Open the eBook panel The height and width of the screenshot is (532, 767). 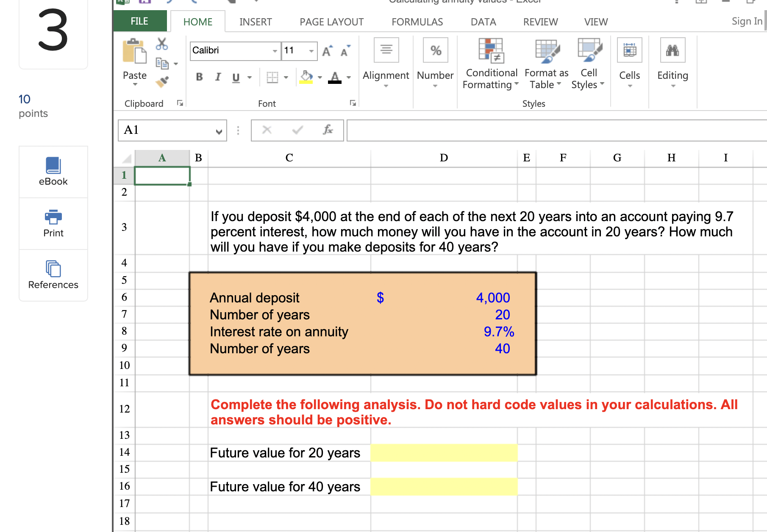point(53,171)
